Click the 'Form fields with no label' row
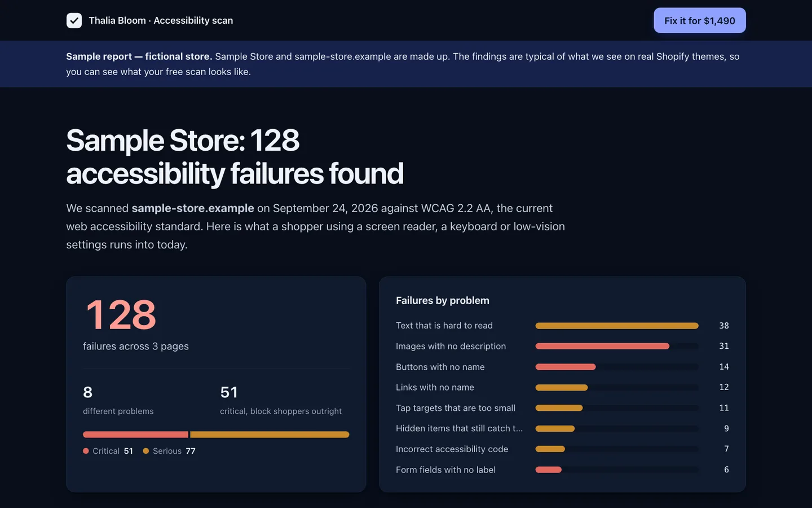 [x=562, y=470]
